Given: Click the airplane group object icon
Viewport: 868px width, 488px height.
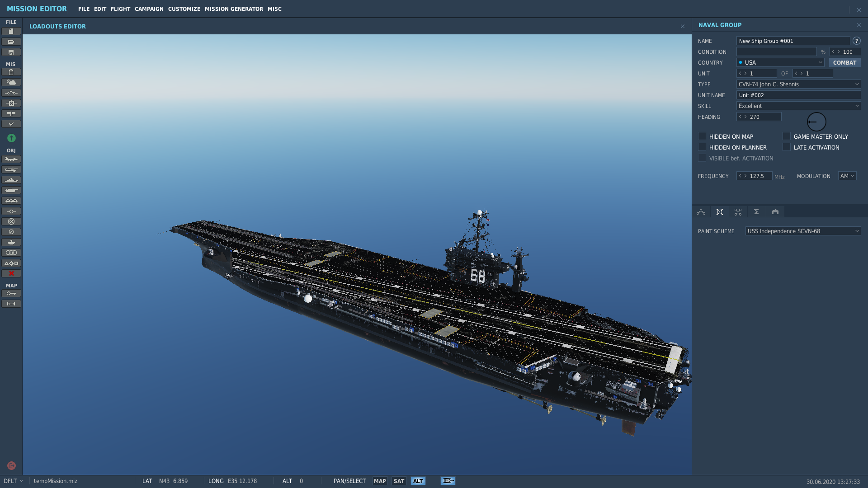Looking at the screenshot, I should 11,159.
